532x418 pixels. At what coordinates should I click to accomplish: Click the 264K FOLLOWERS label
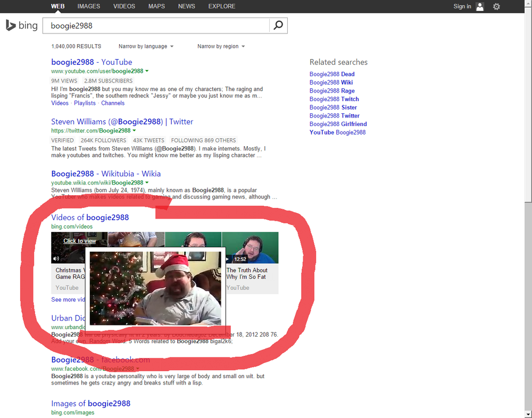[103, 140]
